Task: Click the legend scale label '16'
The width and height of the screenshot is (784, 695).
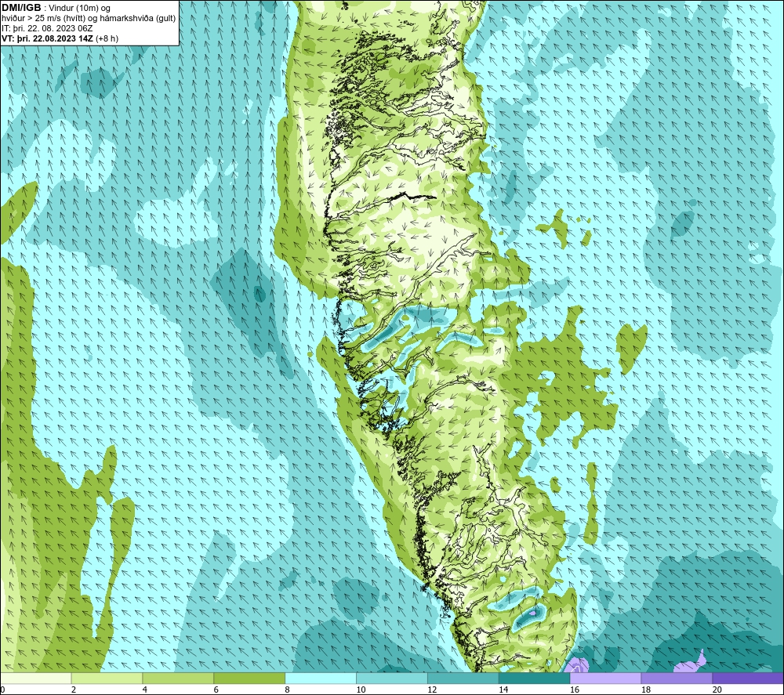Action: (x=575, y=690)
